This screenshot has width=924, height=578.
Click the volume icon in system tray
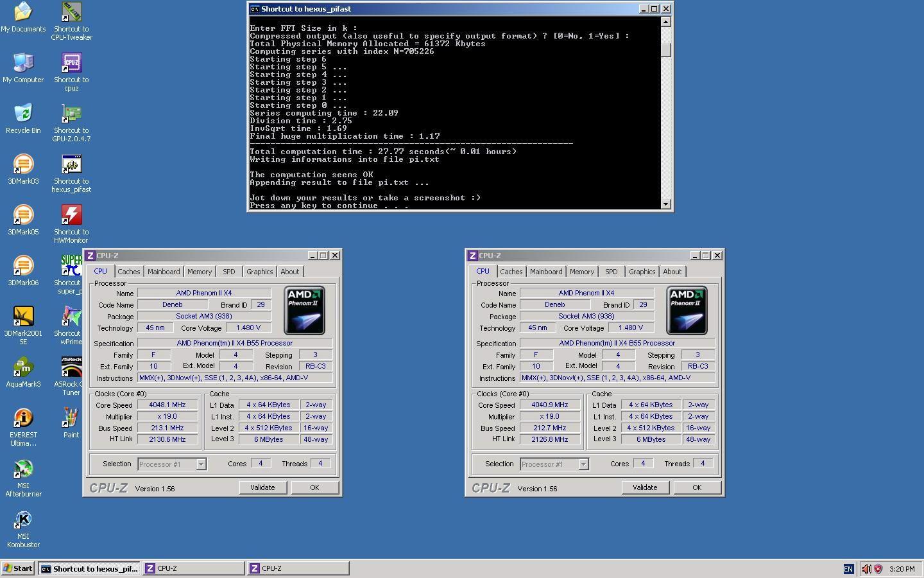[866, 569]
